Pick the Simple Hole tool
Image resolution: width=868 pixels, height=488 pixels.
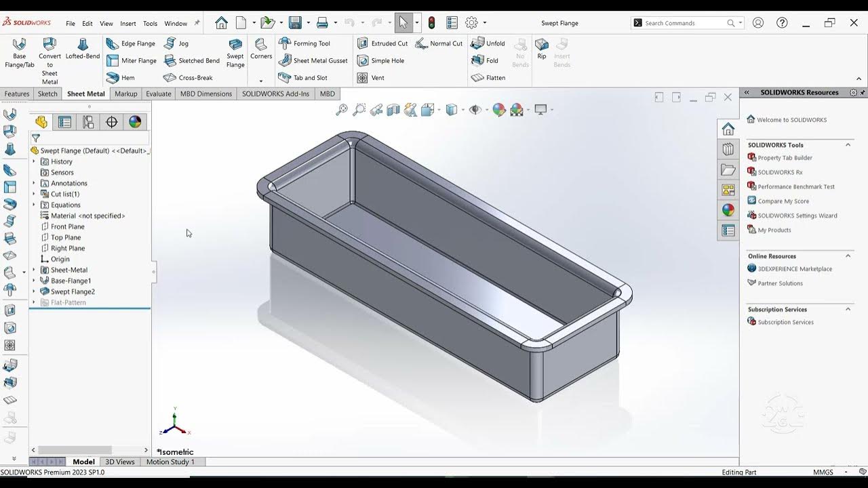click(380, 60)
